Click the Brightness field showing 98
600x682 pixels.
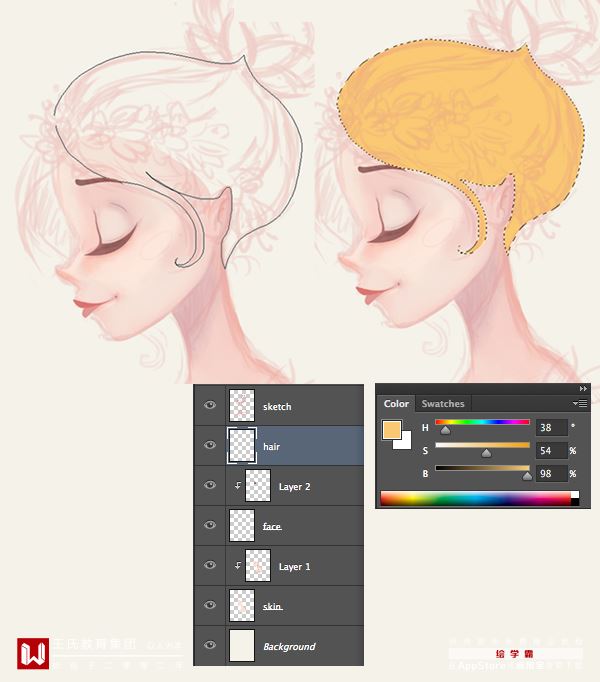tap(552, 474)
